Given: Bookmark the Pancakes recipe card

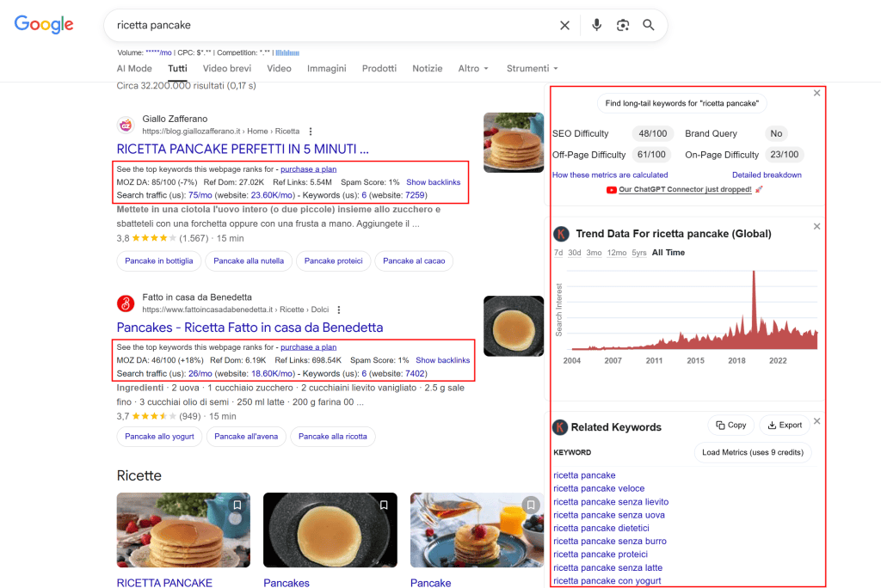Looking at the screenshot, I should (x=384, y=505).
